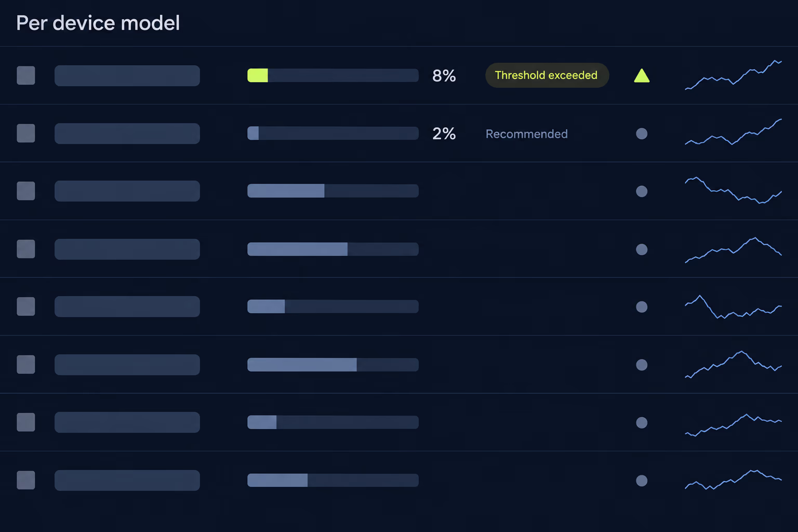Click the yellow warning triangle icon
The height and width of the screenshot is (532, 798).
[642, 76]
